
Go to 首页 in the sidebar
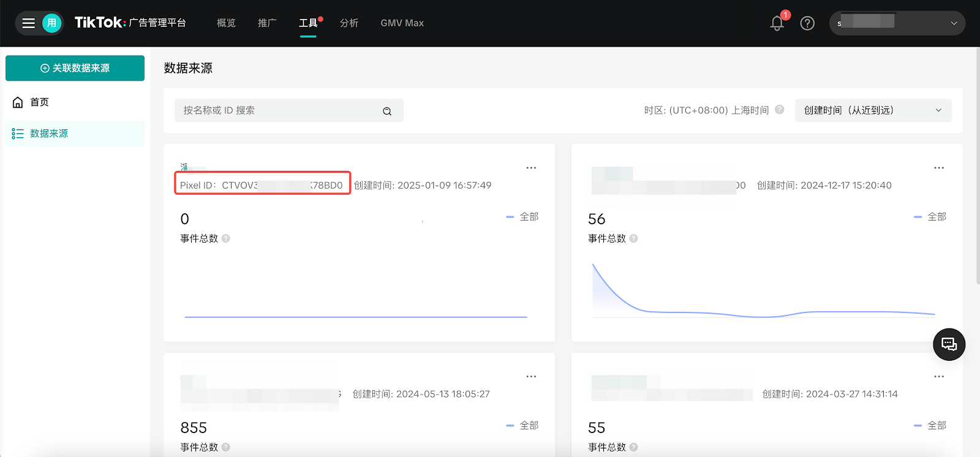[39, 102]
